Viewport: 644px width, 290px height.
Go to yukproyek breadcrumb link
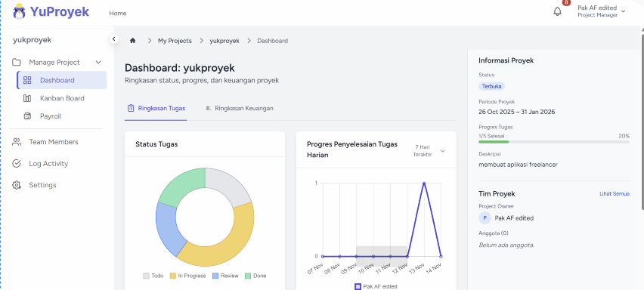pyautogui.click(x=224, y=41)
